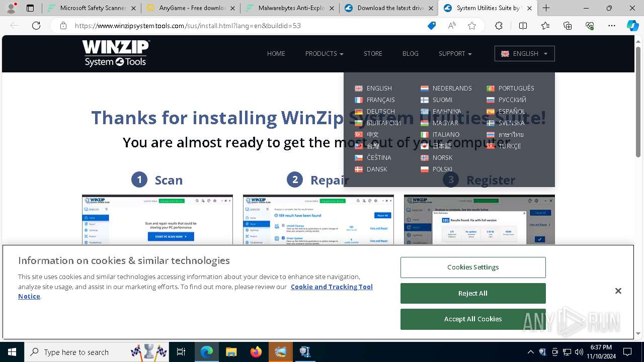644x362 pixels.
Task: Select ESPAÑOL language
Action: click(506, 112)
